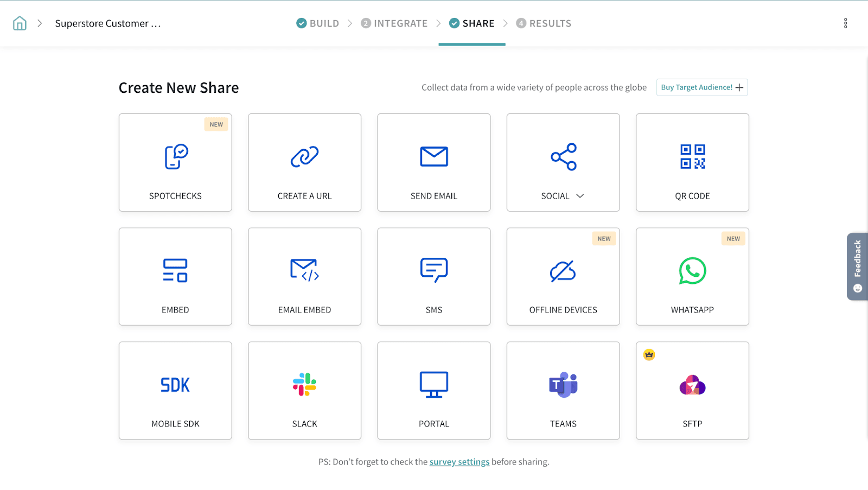
Task: Go to the Results step tab
Action: (x=544, y=23)
